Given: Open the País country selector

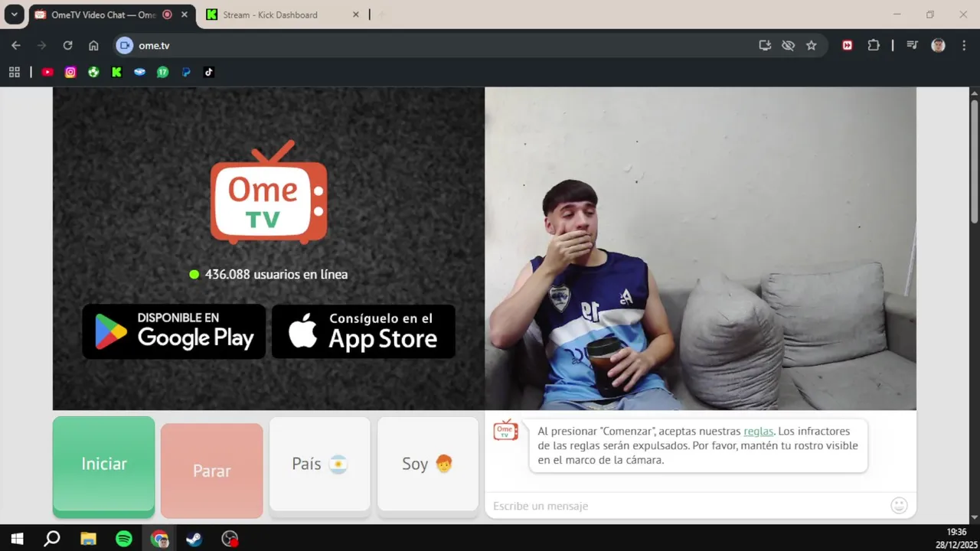Looking at the screenshot, I should click(319, 464).
